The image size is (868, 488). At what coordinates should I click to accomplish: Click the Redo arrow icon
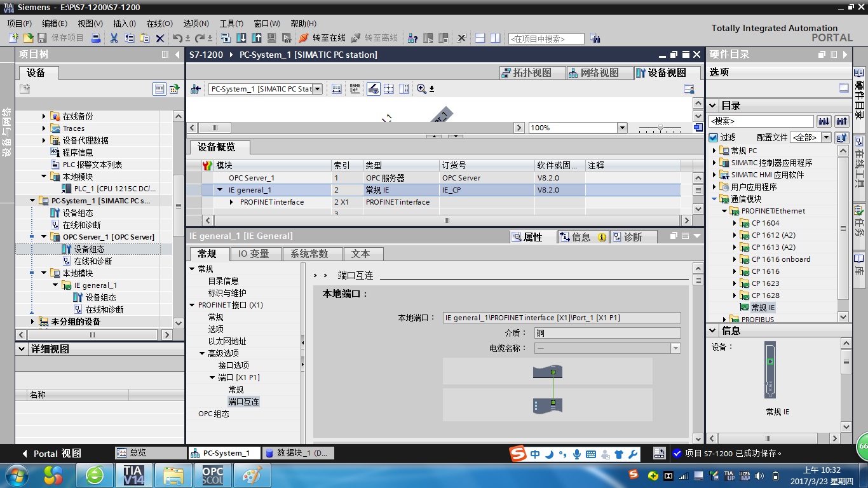200,38
